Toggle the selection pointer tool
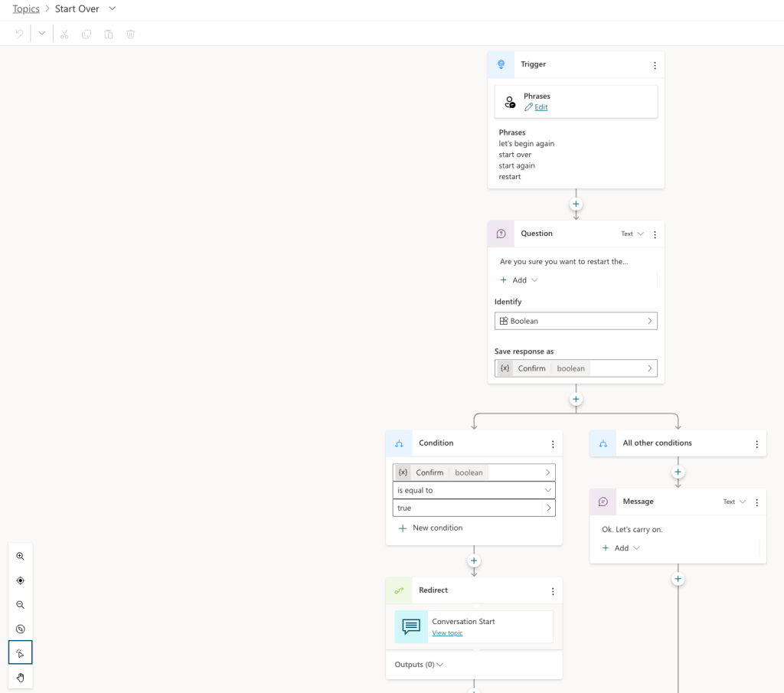This screenshot has height=693, width=784. coord(21,653)
